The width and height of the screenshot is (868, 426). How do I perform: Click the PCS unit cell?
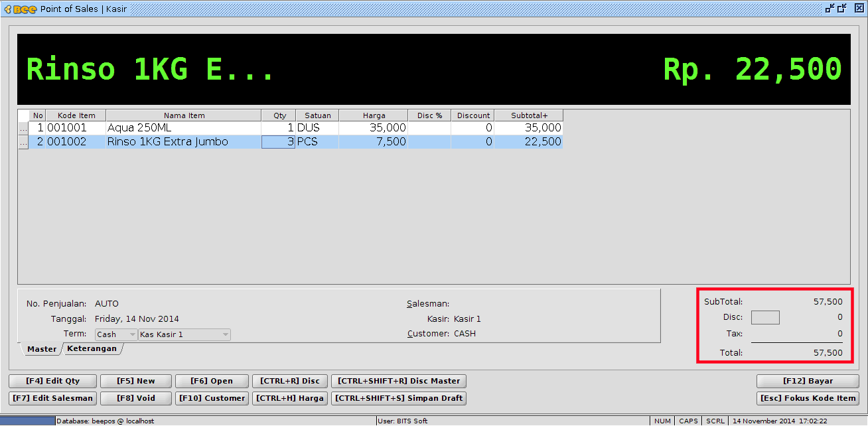click(317, 142)
